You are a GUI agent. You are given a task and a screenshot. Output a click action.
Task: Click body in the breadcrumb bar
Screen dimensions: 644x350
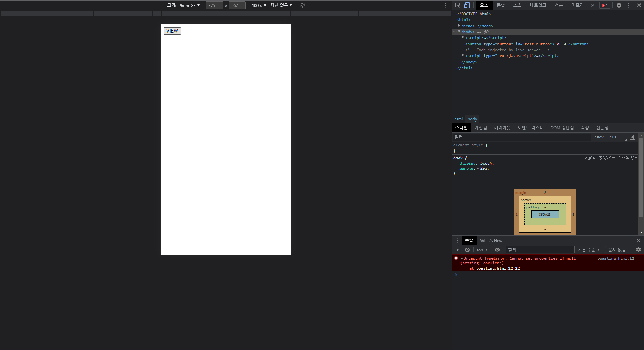click(x=472, y=119)
